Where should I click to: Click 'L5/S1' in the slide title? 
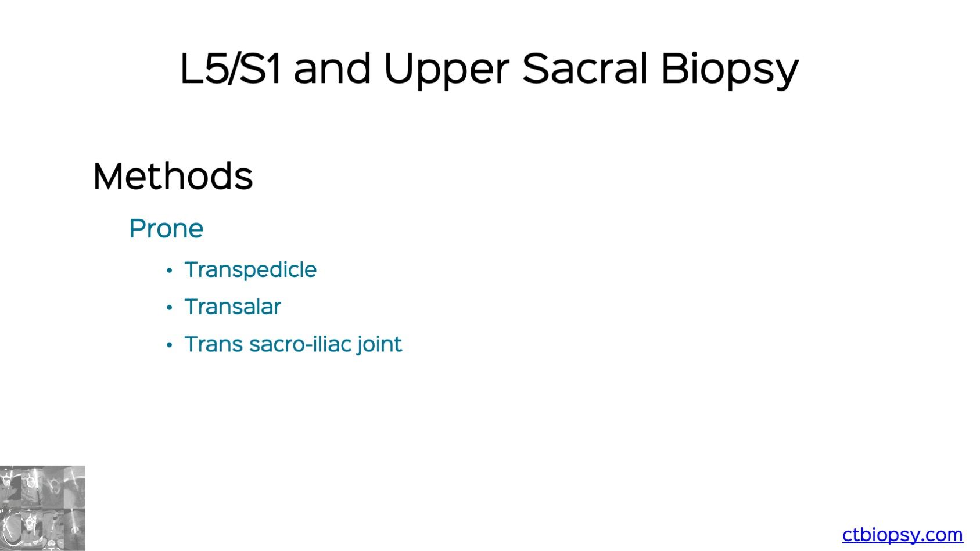[x=231, y=68]
